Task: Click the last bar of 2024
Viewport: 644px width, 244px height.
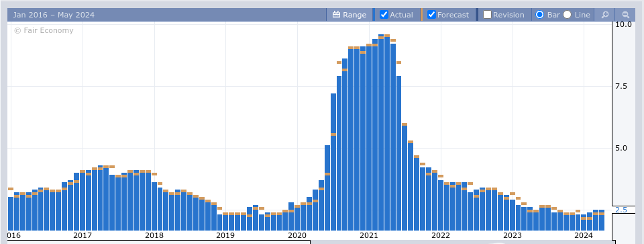Action: [x=602, y=220]
